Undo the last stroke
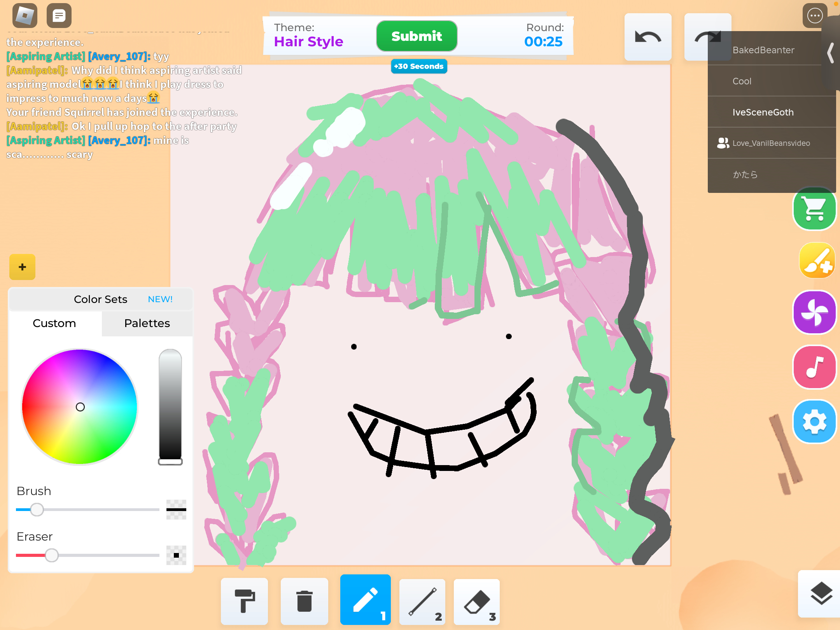Viewport: 840px width, 630px height. click(x=648, y=37)
